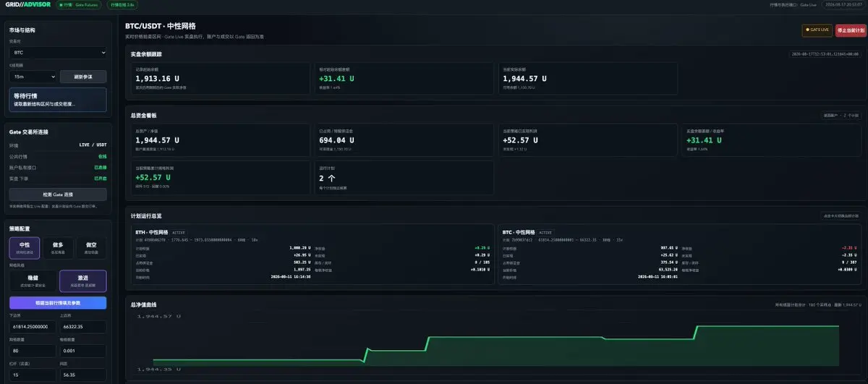Open the BTC · 中性网格 plan card
This screenshot has height=384, width=868.
click(x=681, y=255)
